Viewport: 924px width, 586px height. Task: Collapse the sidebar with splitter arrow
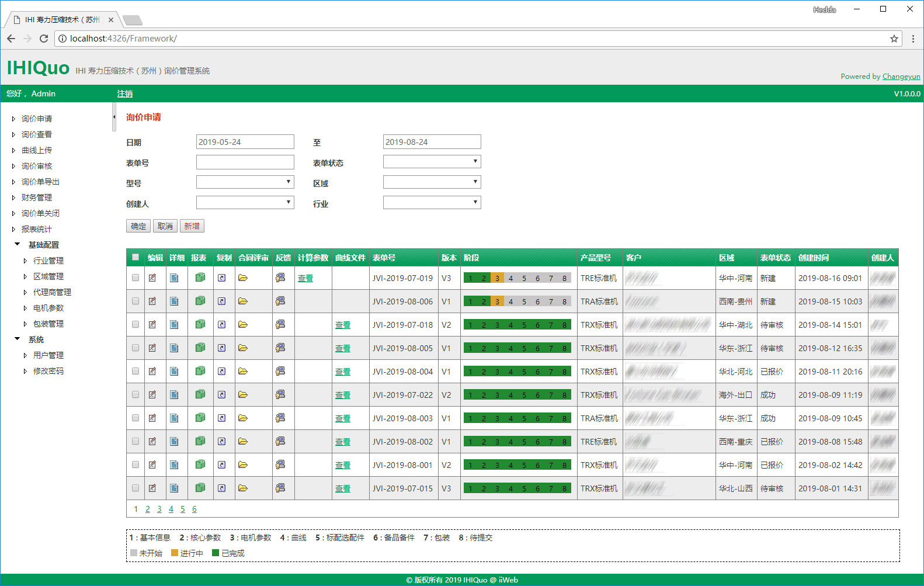(114, 117)
